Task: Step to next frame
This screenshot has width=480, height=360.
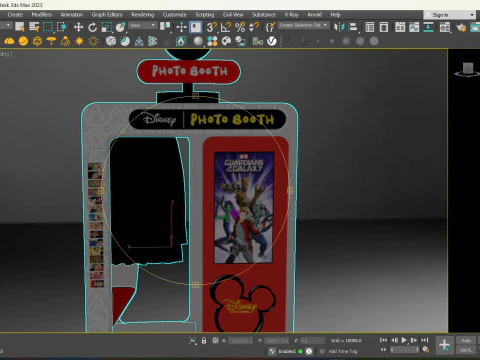Action: tap(414, 340)
